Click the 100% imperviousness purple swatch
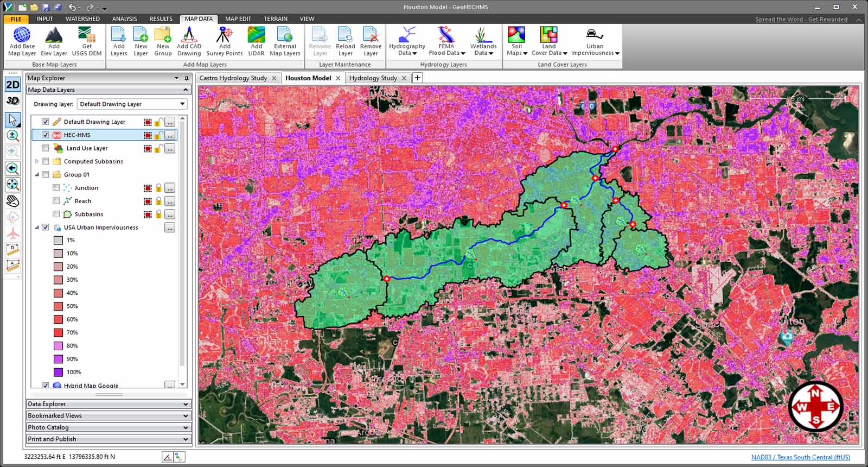Screen dimensions: 868x467 point(58,373)
